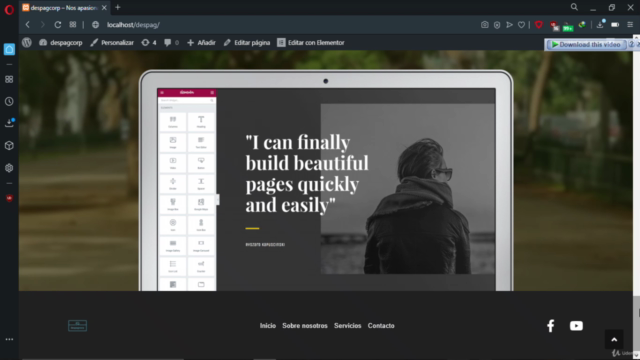Image resolution: width=640 pixels, height=360 pixels.
Task: Open sidebar downloads icon
Action: click(9, 122)
